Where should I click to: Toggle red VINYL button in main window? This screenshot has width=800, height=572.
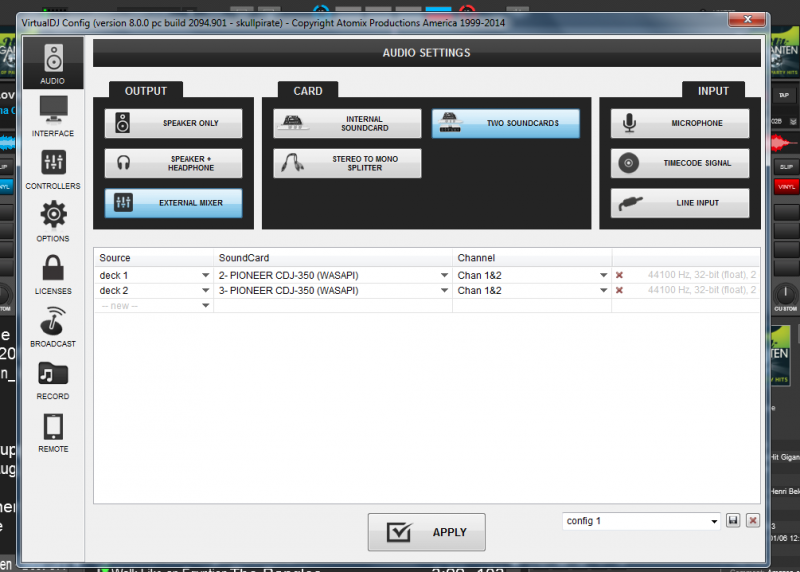(x=786, y=187)
